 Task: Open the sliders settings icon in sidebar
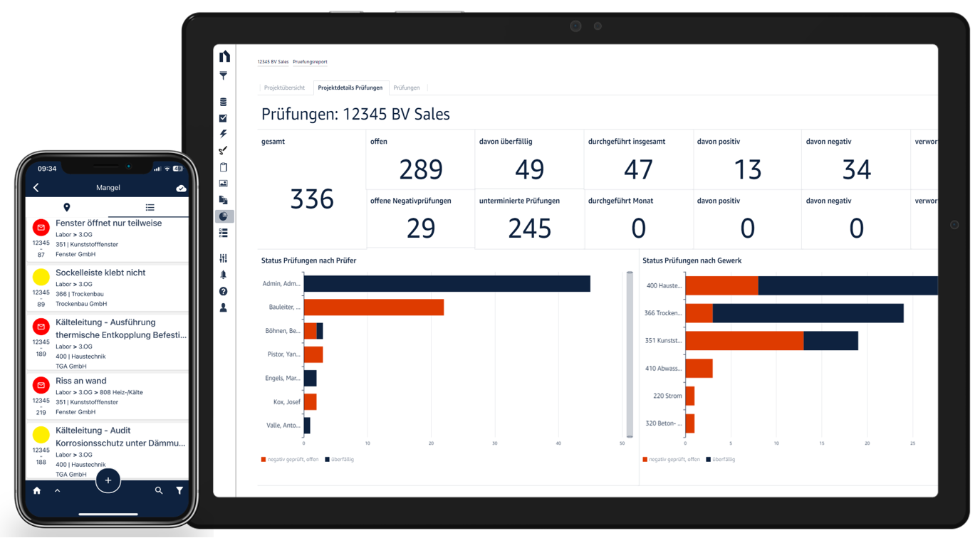click(224, 258)
